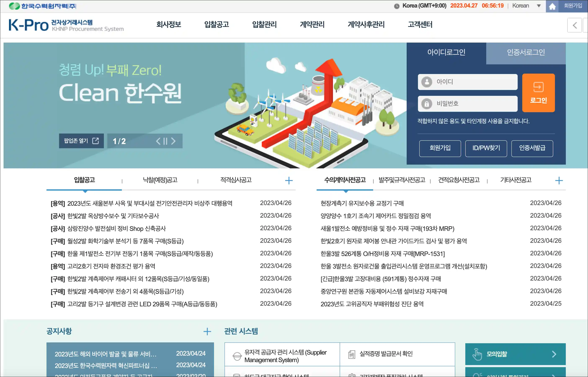Click the plus icon beside 적격심사공고 tab

[289, 181]
